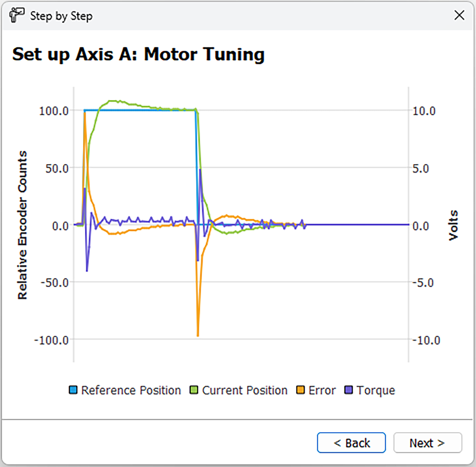Click the Torque legend text
The image size is (476, 467).
tap(375, 390)
